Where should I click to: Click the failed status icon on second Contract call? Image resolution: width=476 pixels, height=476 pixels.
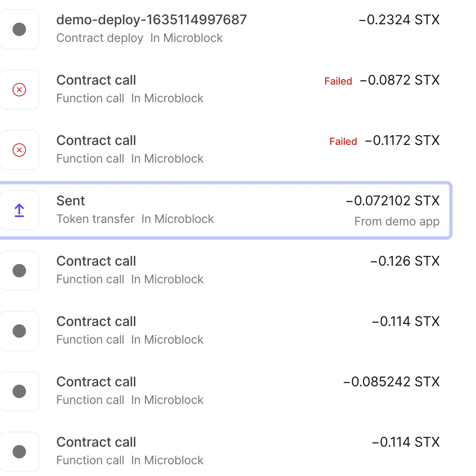[x=19, y=150]
